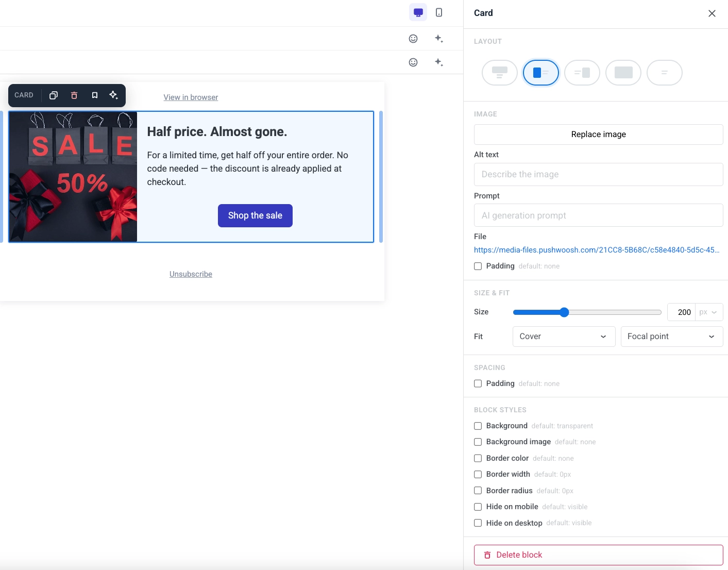Enable Hide on desktop checkbox
This screenshot has height=570, width=728.
(x=478, y=523)
